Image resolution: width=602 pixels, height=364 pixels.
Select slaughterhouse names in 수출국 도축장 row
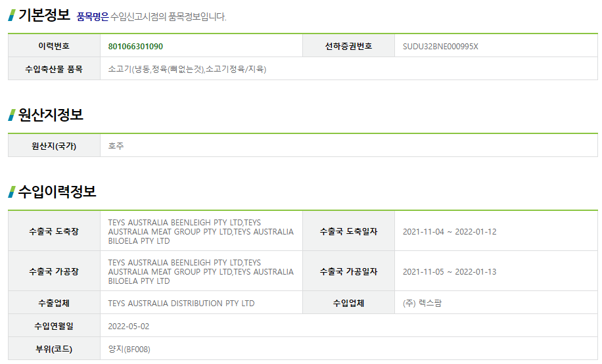click(x=201, y=231)
